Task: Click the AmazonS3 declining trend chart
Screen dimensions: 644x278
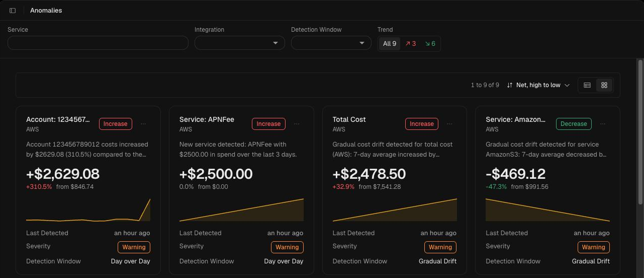Action: [547, 210]
